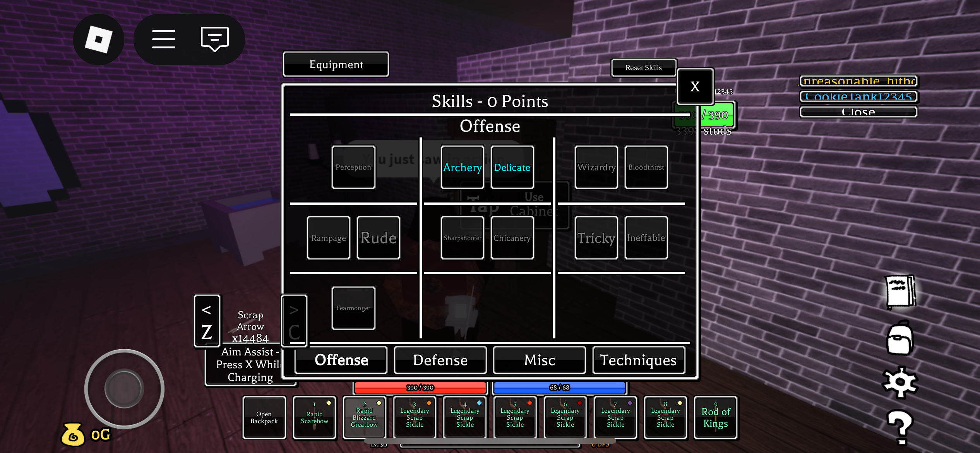Equip Legendary Scrap Sickle in slot 5
This screenshot has width=980, height=453.
[x=515, y=417]
